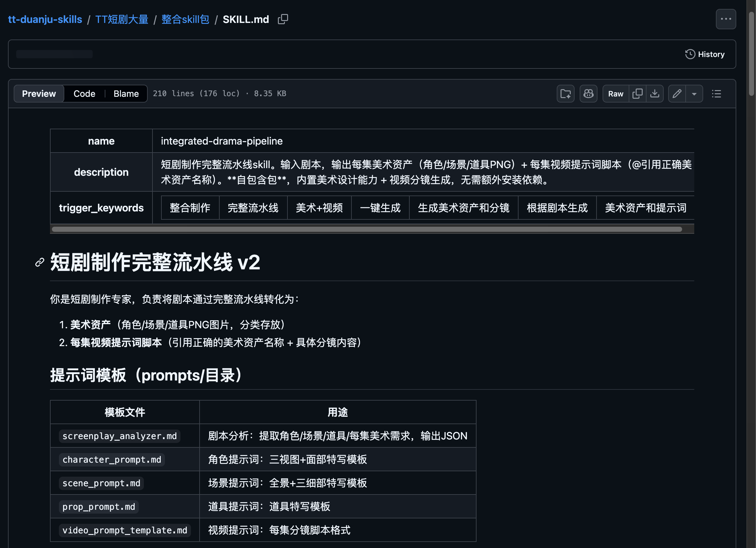Screen dimensions: 756x548
Task: Click the 提示词模板 (prompts/目录) heading
Action: click(x=146, y=375)
